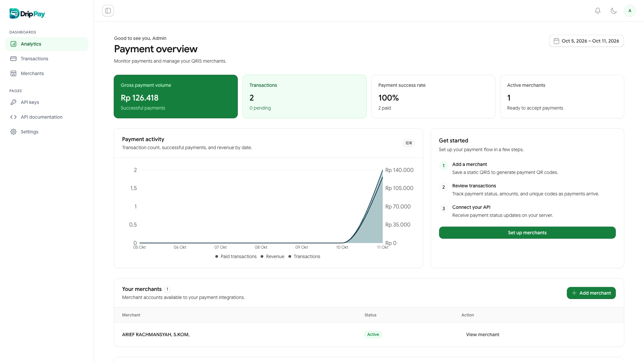Click the Settings gear icon
The width and height of the screenshot is (644, 362).
(x=13, y=132)
